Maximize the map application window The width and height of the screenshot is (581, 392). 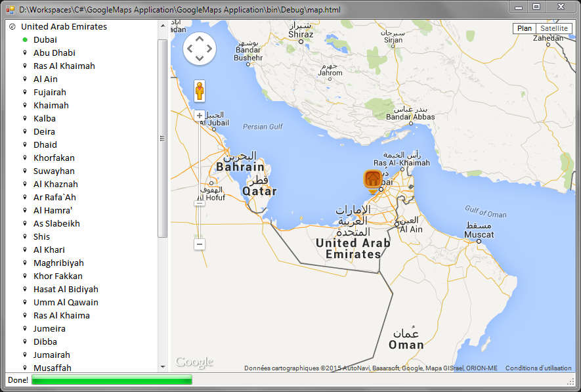click(536, 7)
